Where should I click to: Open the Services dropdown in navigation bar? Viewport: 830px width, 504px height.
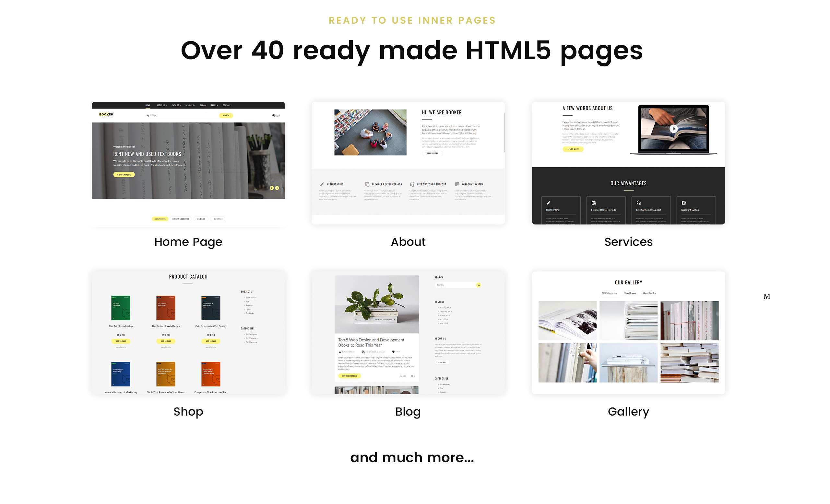(190, 105)
